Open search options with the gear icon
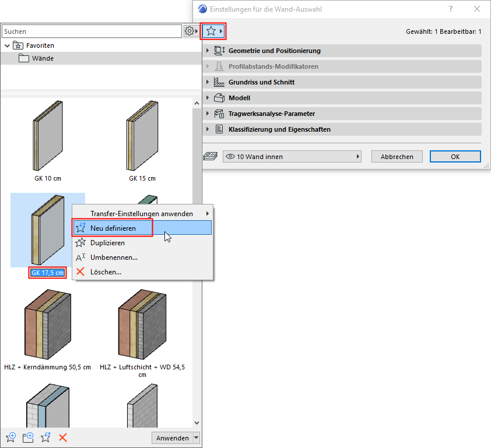491x448 pixels. [191, 30]
